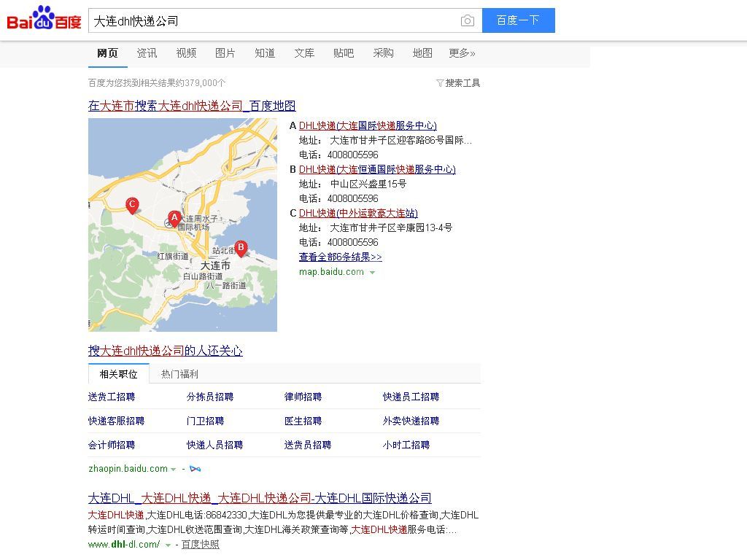Switch to the 视频 tab
The height and width of the screenshot is (560, 747).
[186, 52]
